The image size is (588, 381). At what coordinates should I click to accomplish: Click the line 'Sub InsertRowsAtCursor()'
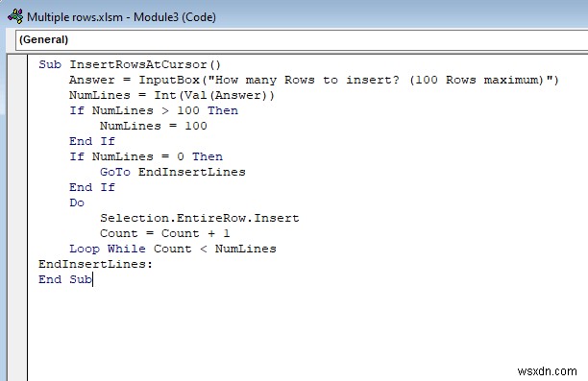point(130,64)
